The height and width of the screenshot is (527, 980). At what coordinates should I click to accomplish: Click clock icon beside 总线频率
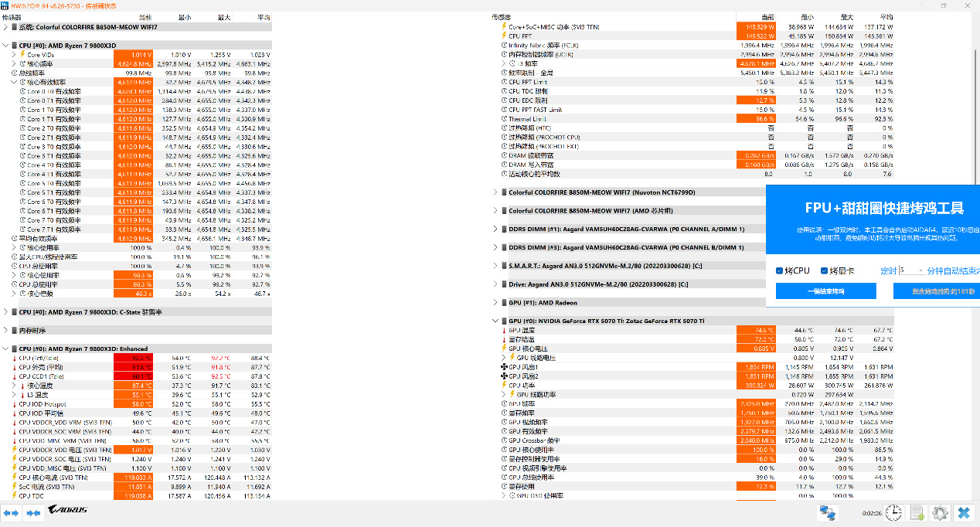click(14, 73)
